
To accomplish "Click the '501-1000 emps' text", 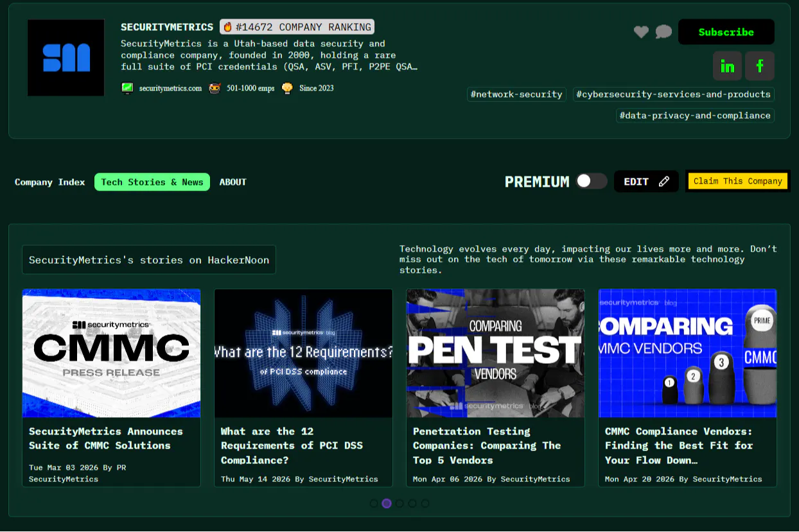I will tap(250, 89).
